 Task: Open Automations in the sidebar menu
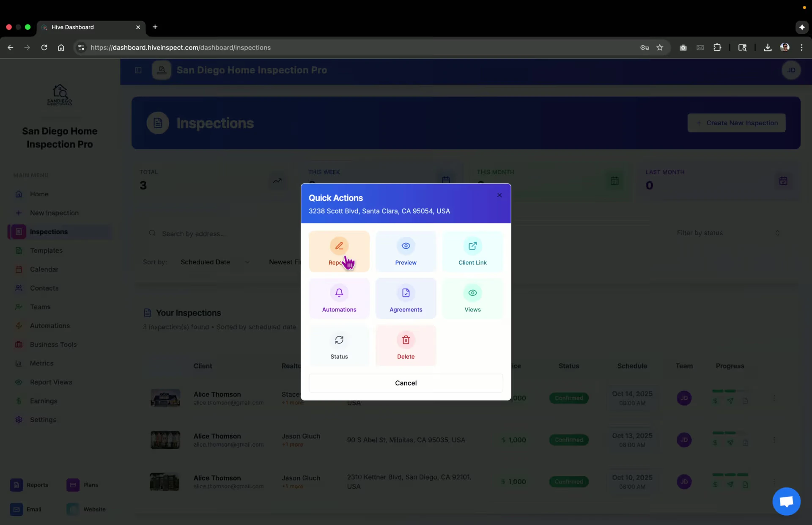click(60, 326)
